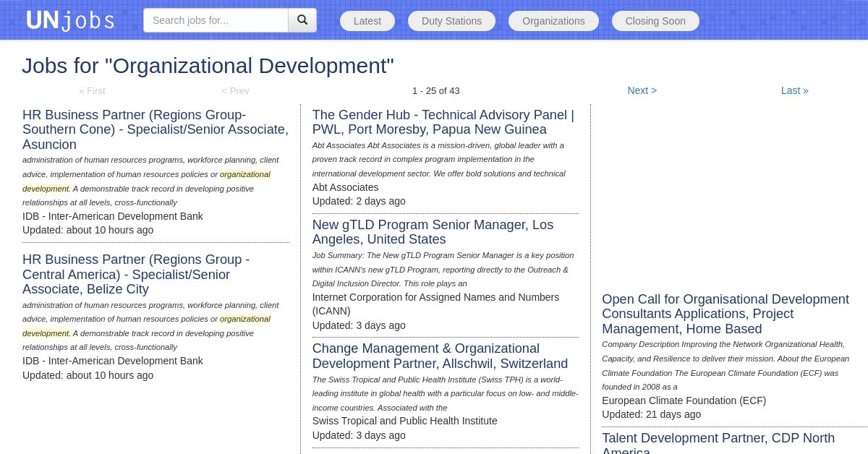Image resolution: width=868 pixels, height=454 pixels.
Task: Click the UNjobs logo
Action: pos(70,20)
